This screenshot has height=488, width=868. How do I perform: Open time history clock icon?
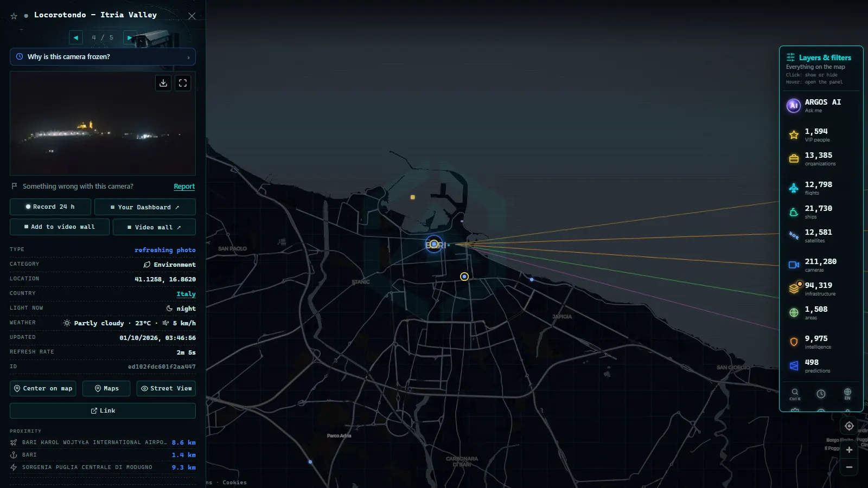click(x=821, y=394)
